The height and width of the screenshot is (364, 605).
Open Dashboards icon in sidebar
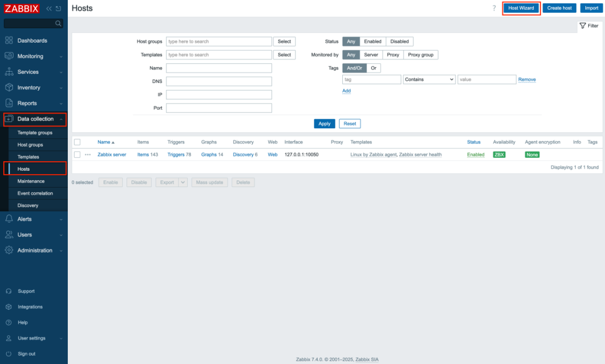tap(9, 40)
